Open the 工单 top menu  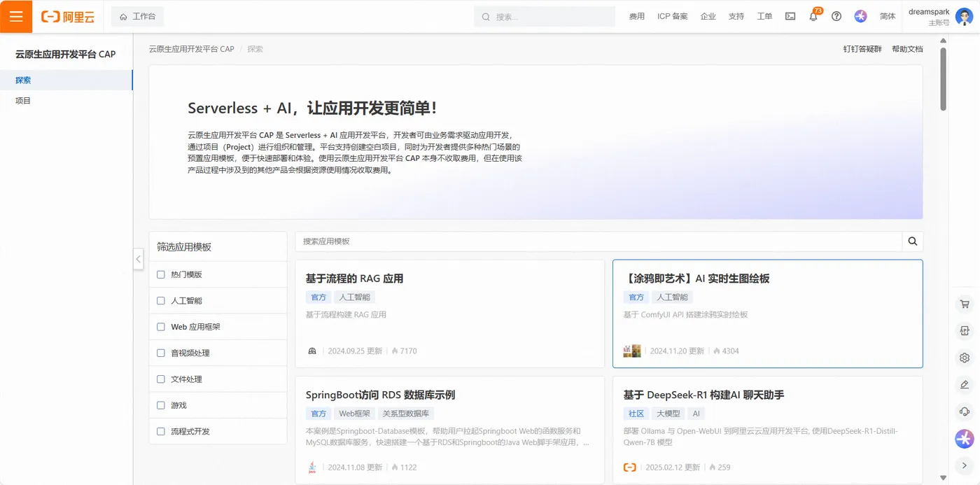pos(764,16)
